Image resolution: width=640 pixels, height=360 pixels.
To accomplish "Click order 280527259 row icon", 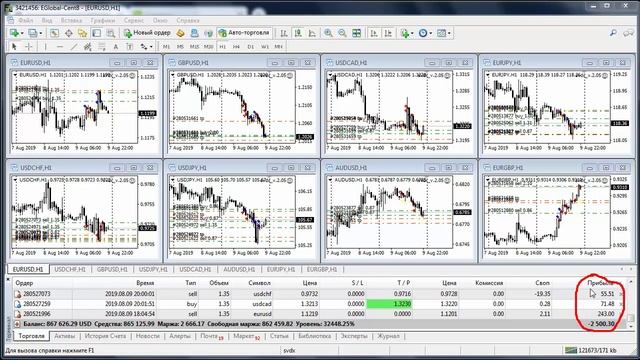I will pyautogui.click(x=18, y=304).
